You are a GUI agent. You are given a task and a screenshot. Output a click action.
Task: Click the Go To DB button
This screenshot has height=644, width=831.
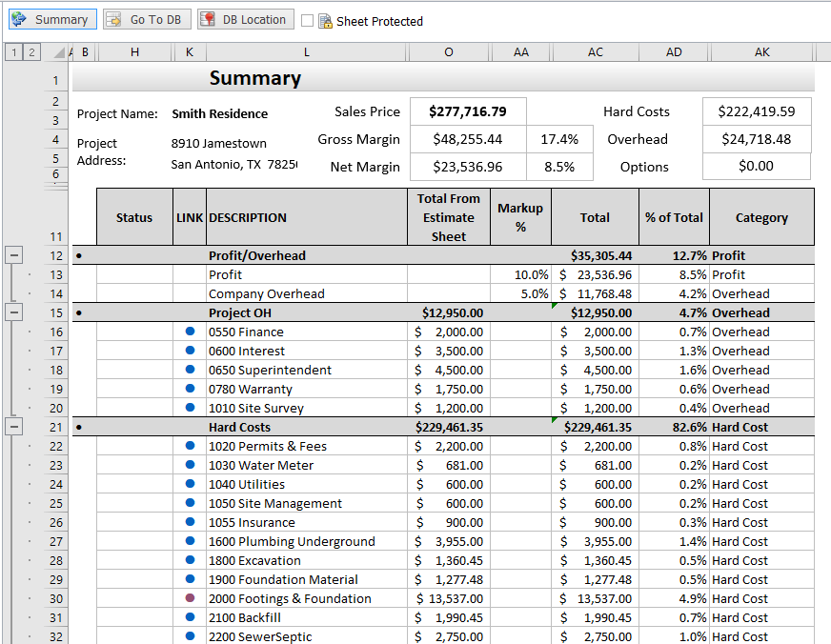(146, 19)
